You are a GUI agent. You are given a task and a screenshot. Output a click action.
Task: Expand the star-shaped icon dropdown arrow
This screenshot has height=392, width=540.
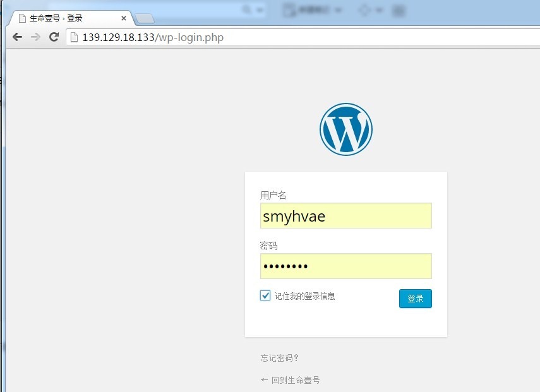[x=380, y=10]
